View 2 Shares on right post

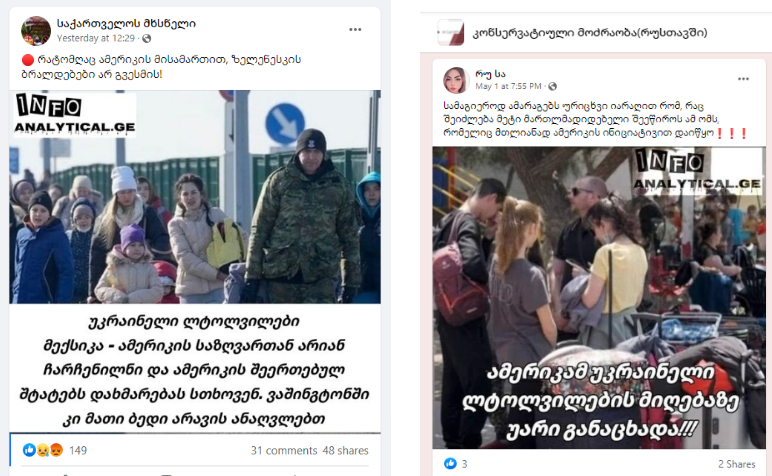(x=737, y=464)
